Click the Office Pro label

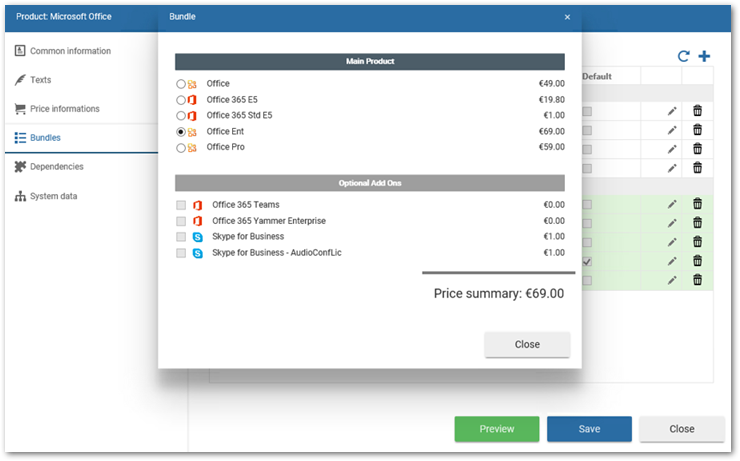[x=226, y=147]
